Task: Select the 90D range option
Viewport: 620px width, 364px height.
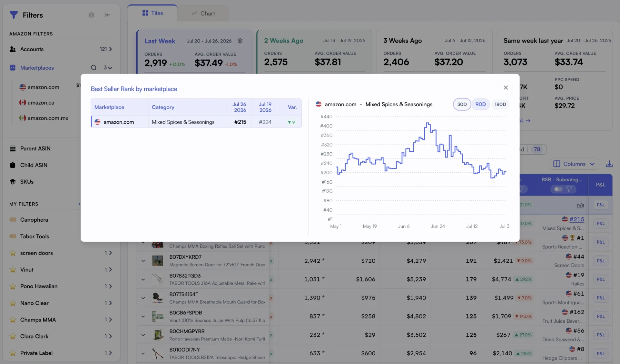Action: coord(480,104)
